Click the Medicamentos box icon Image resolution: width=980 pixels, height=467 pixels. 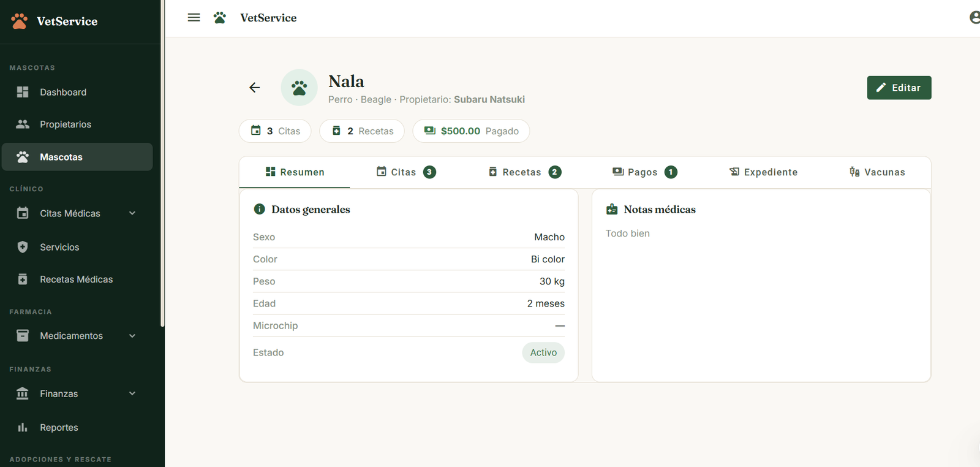click(x=23, y=336)
